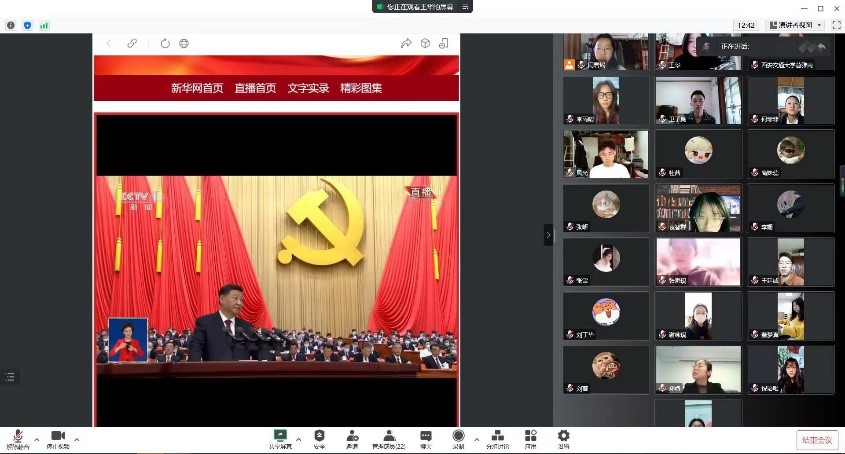The height and width of the screenshot is (454, 845).
Task: Click the browser refresh icon
Action: click(x=165, y=43)
